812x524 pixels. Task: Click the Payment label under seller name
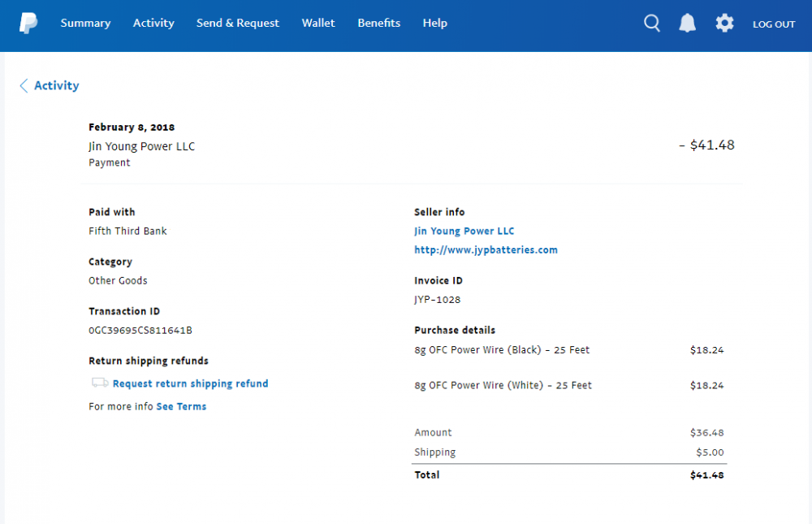pos(110,162)
